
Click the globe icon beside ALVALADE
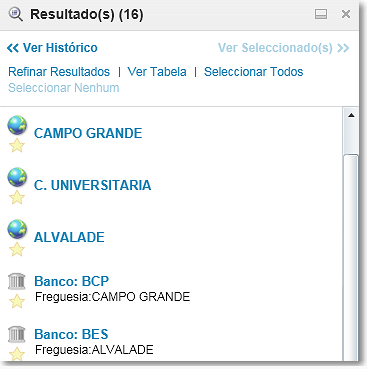coord(17,229)
